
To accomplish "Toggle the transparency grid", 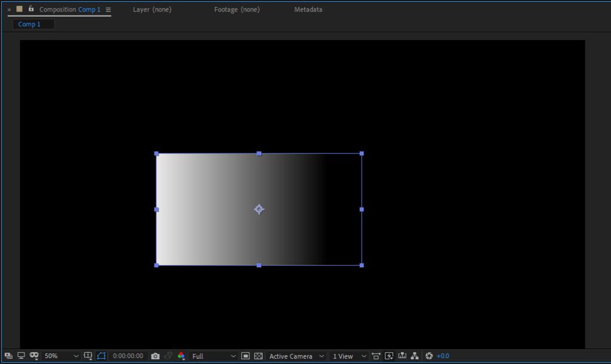I will point(258,356).
